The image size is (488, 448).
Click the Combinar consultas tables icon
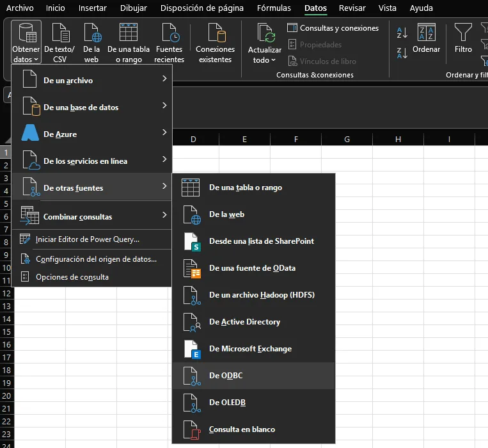click(29, 215)
